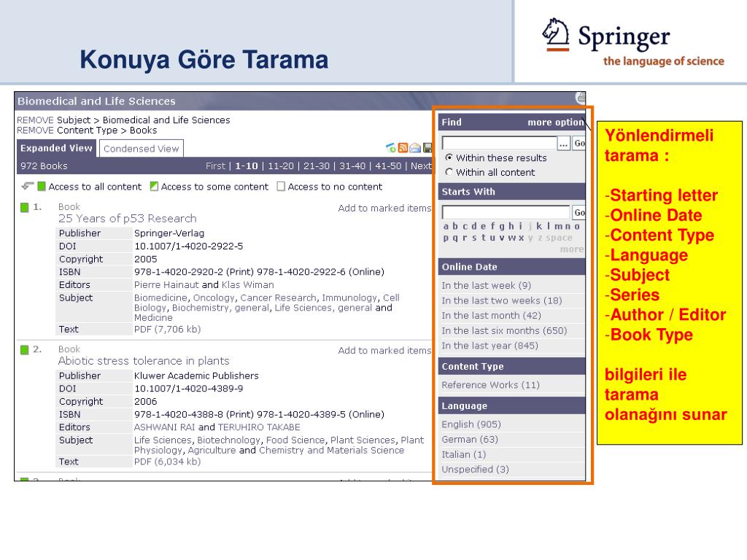Screen dimensions: 747x560
Task: Click green access icon beside result 1
Action: pyautogui.click(x=25, y=207)
